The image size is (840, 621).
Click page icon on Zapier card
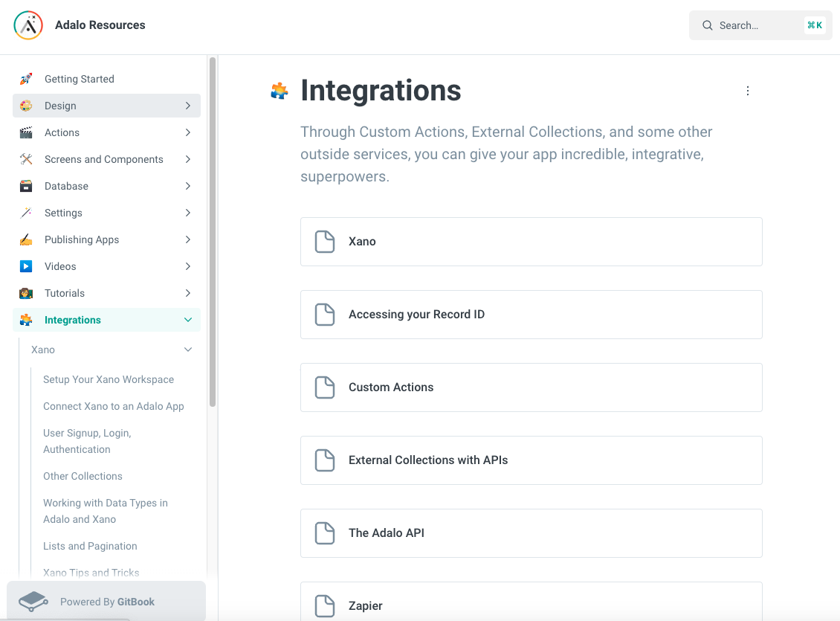tap(325, 606)
